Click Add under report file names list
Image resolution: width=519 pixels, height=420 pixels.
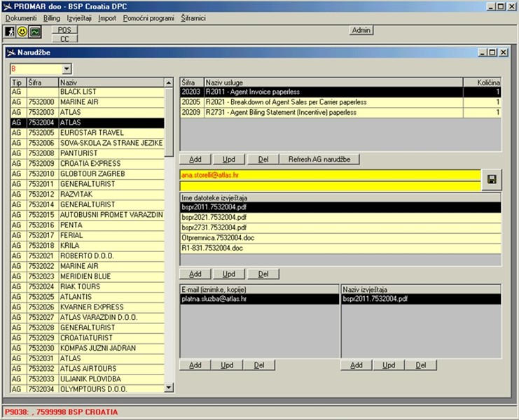pos(195,274)
